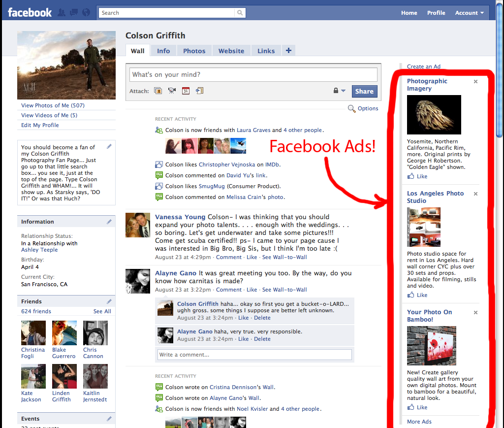Open View Photos of Me link

(x=53, y=105)
